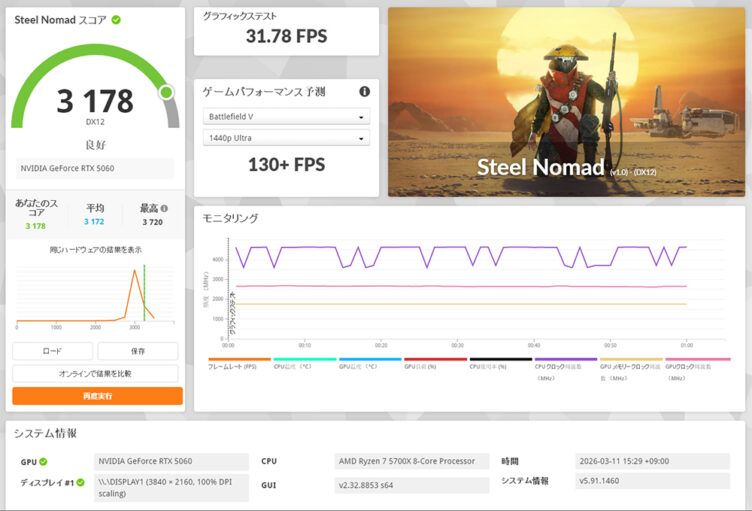This screenshot has height=511, width=752.
Task: Click the orange score distribution chart
Action: (95, 295)
